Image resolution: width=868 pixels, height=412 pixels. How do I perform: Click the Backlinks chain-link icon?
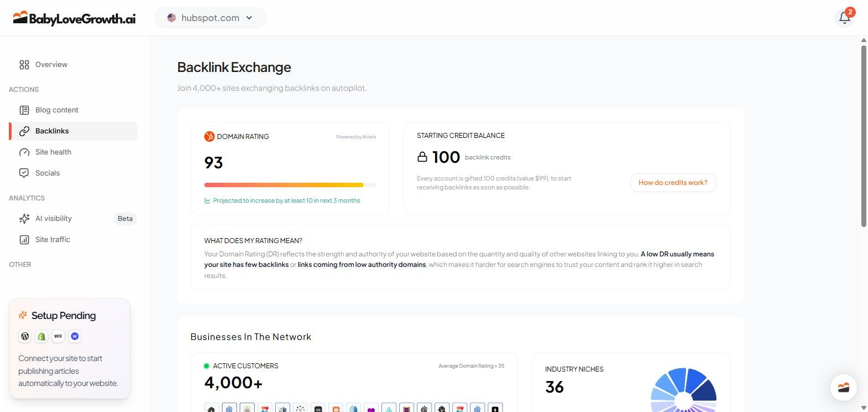[24, 131]
